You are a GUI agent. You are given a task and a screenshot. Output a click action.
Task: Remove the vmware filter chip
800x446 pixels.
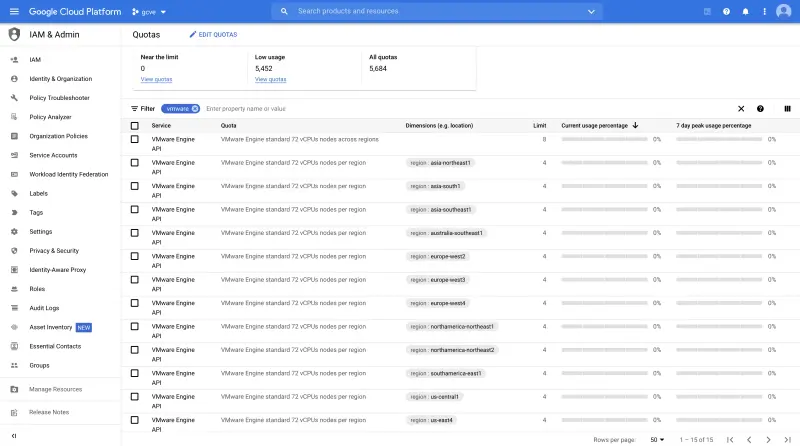click(195, 108)
